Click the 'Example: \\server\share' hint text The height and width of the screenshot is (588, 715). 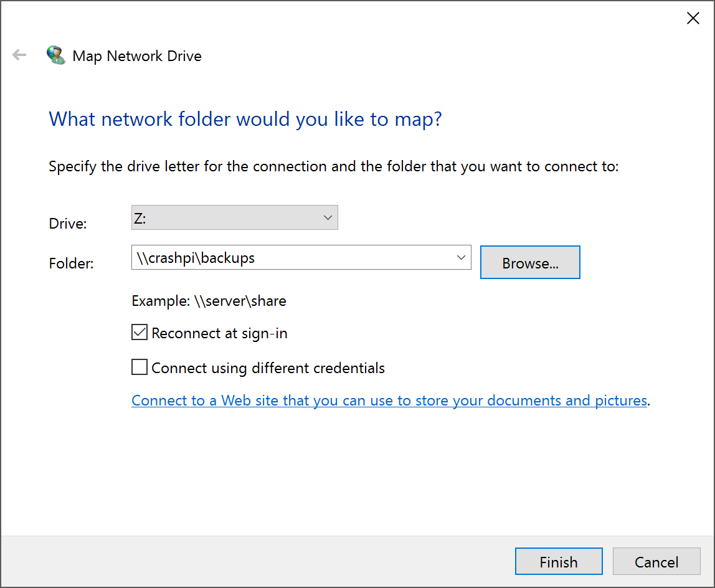pos(209,301)
